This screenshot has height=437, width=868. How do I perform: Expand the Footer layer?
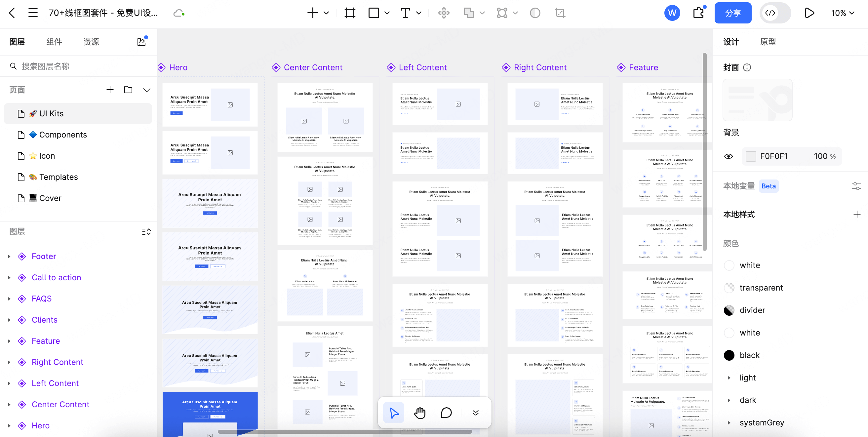[9, 257]
